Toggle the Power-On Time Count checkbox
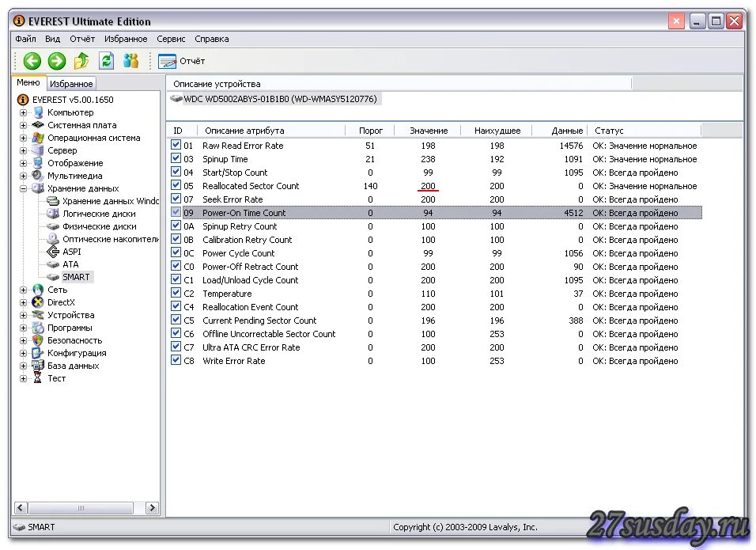 point(176,212)
